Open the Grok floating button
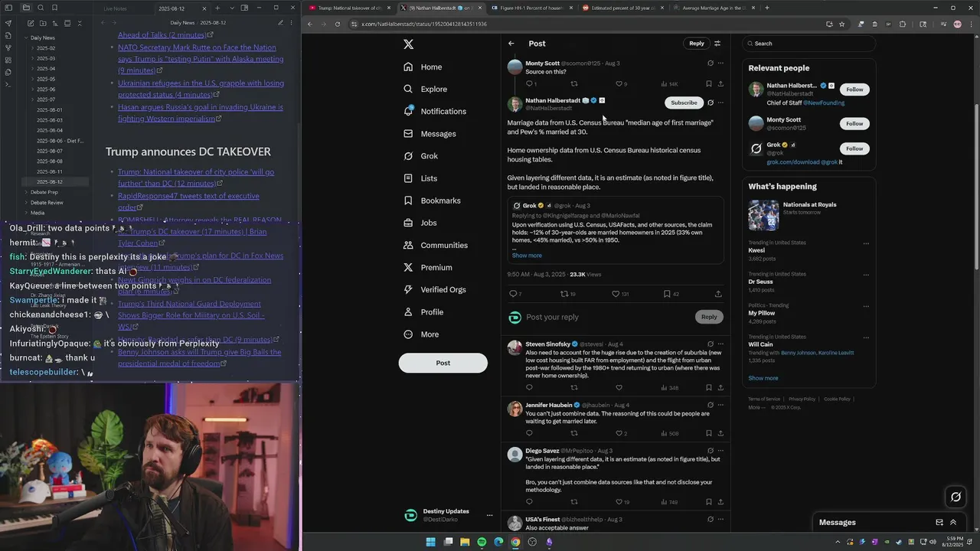Image resolution: width=980 pixels, height=551 pixels. [x=955, y=497]
